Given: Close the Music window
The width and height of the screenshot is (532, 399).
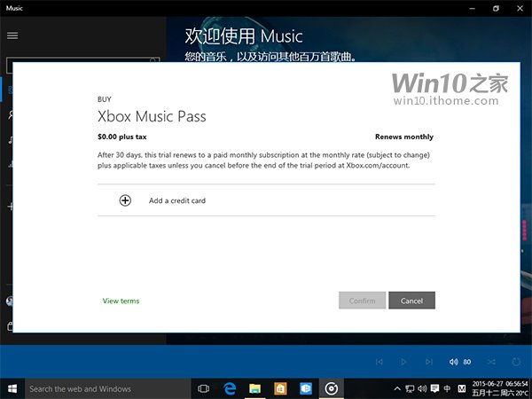Looking at the screenshot, I should pos(520,9).
